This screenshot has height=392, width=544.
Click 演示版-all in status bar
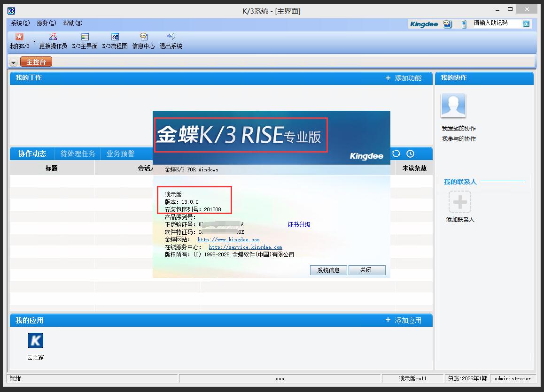412,379
